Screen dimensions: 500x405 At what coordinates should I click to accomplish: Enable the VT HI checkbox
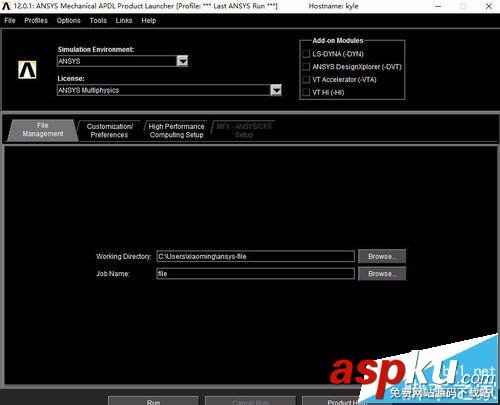306,92
